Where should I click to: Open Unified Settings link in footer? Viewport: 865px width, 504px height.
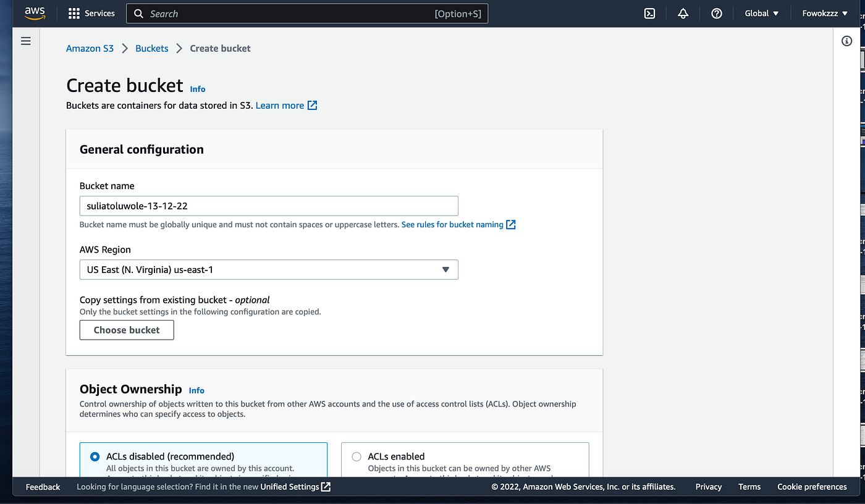click(290, 487)
